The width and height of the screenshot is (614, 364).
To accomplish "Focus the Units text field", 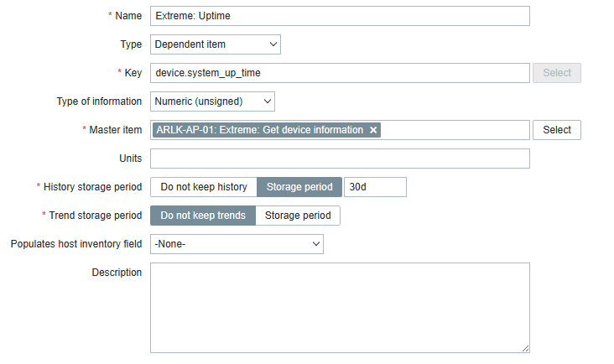I will click(340, 159).
